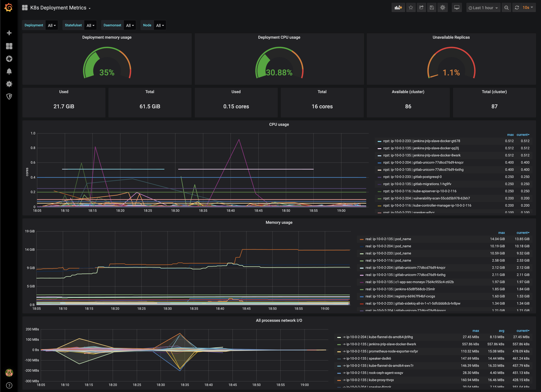This screenshot has width=541, height=392.
Task: Open Server Admin shield icon
Action: tap(9, 97)
